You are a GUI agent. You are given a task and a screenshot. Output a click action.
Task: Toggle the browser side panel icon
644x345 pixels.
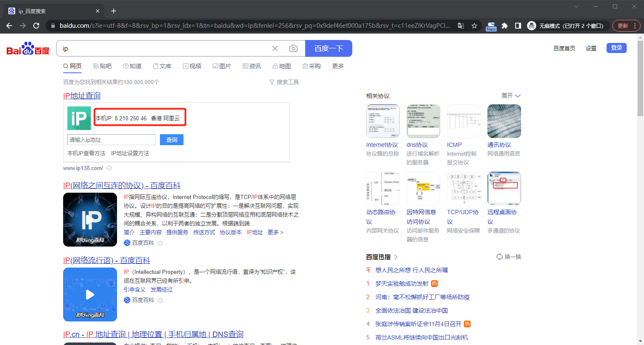[x=518, y=26]
